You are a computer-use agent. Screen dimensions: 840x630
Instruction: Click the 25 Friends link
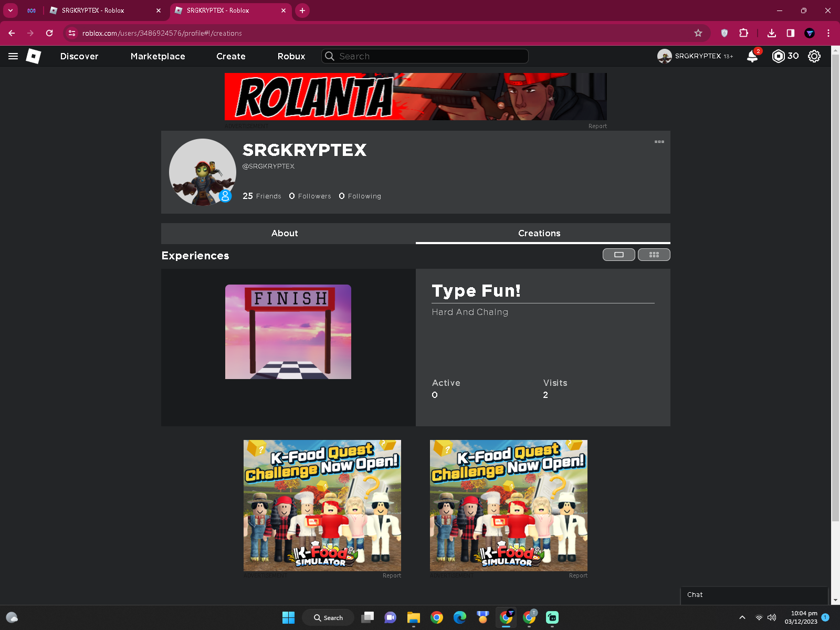coord(261,196)
